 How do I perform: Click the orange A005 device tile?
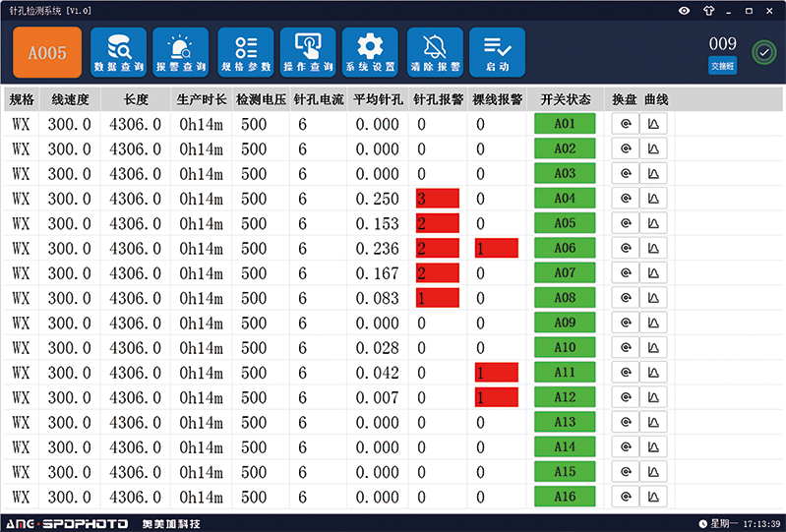tap(47, 52)
